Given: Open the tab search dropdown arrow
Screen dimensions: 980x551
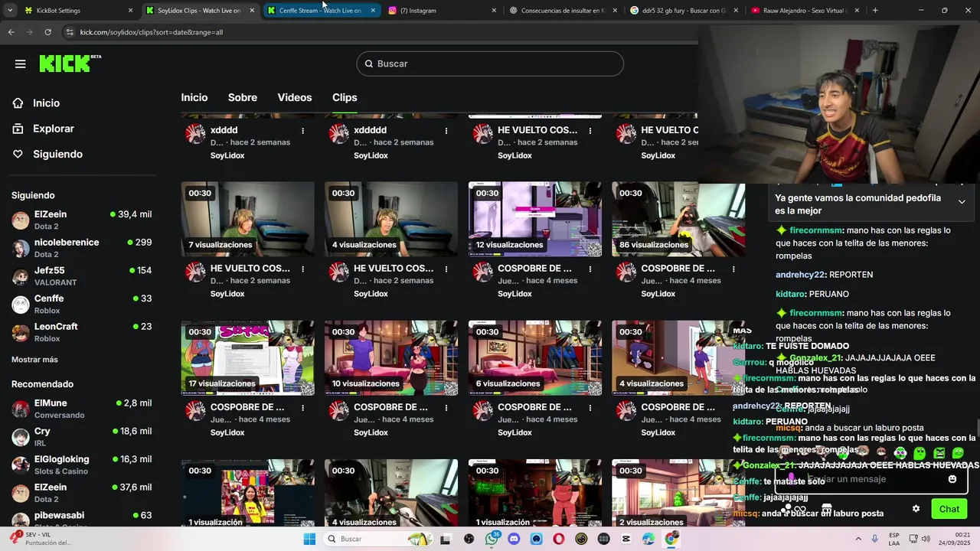Looking at the screenshot, I should pos(9,11).
